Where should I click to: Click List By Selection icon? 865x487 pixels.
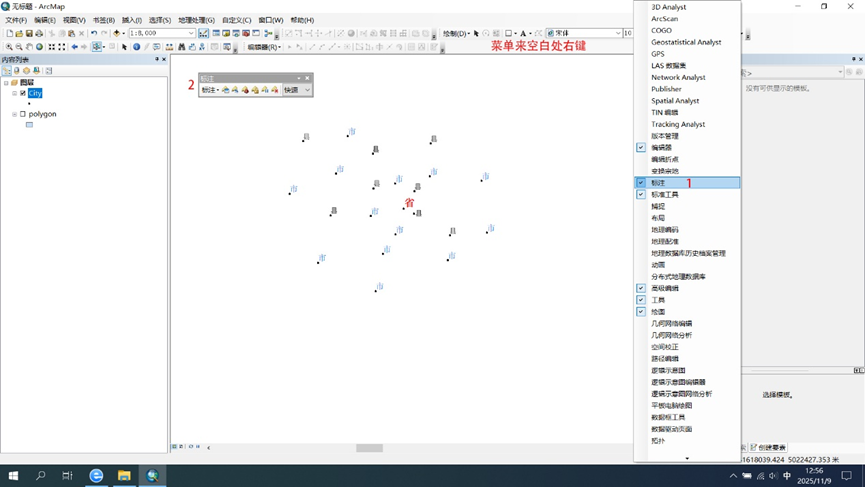(36, 71)
